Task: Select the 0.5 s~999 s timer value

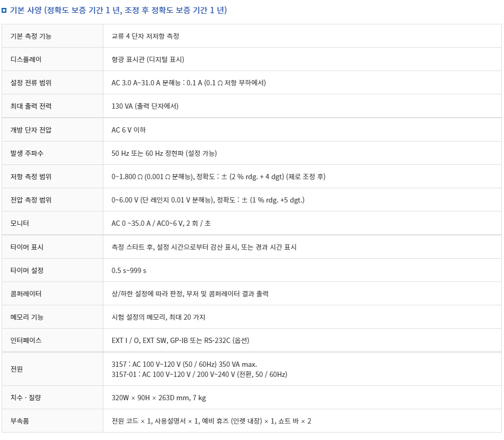Action: (x=129, y=270)
